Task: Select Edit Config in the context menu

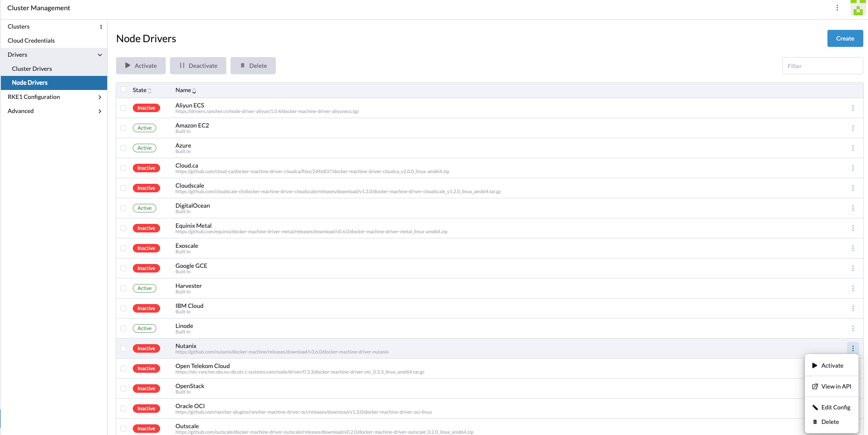Action: click(x=835, y=407)
